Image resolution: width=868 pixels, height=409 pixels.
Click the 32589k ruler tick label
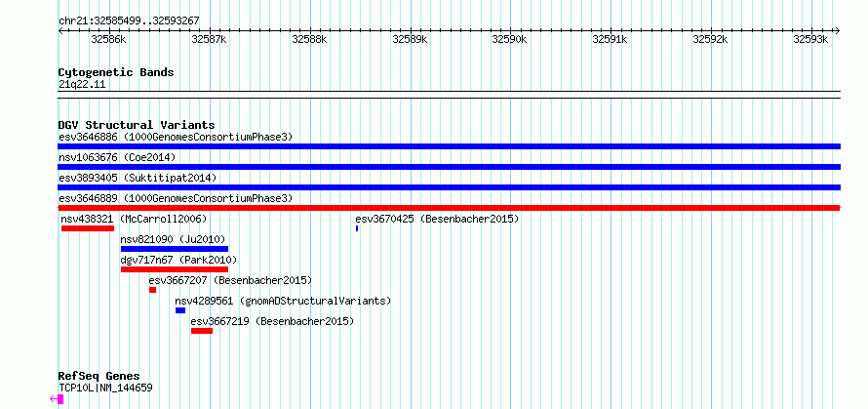click(410, 39)
